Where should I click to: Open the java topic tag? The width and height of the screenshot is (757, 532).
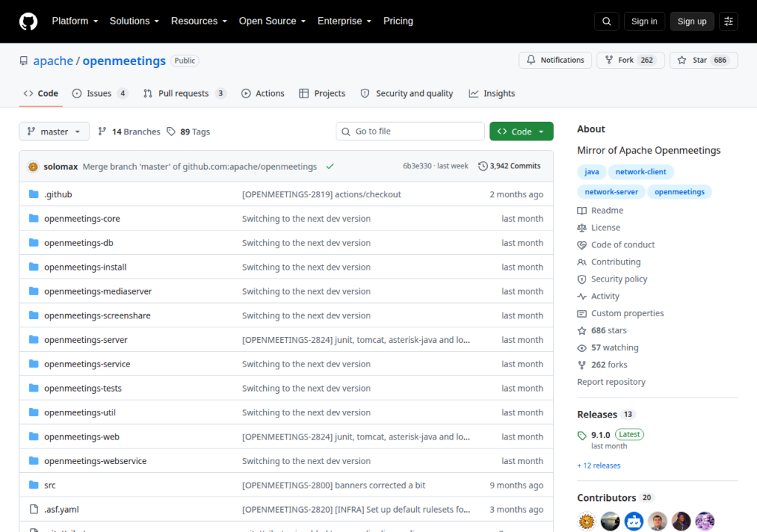[x=591, y=172]
